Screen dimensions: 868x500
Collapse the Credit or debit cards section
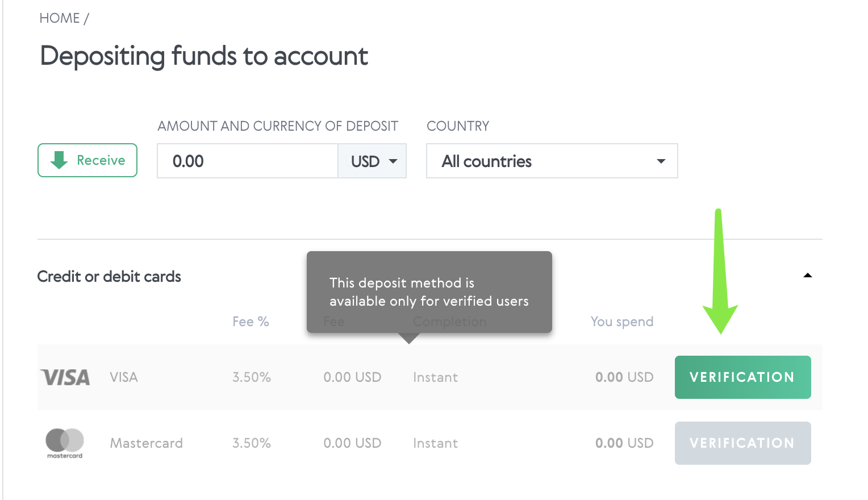(807, 276)
